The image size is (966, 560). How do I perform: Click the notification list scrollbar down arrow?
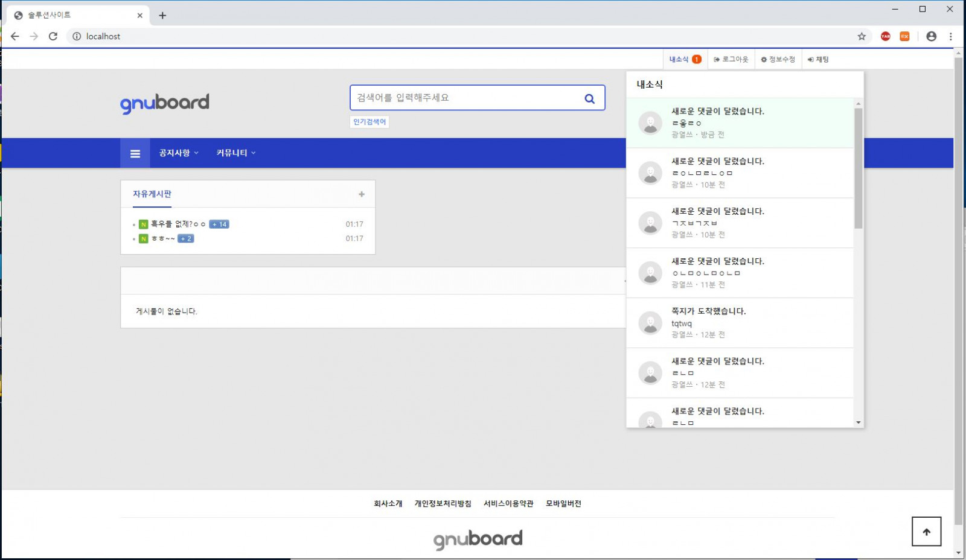point(859,422)
